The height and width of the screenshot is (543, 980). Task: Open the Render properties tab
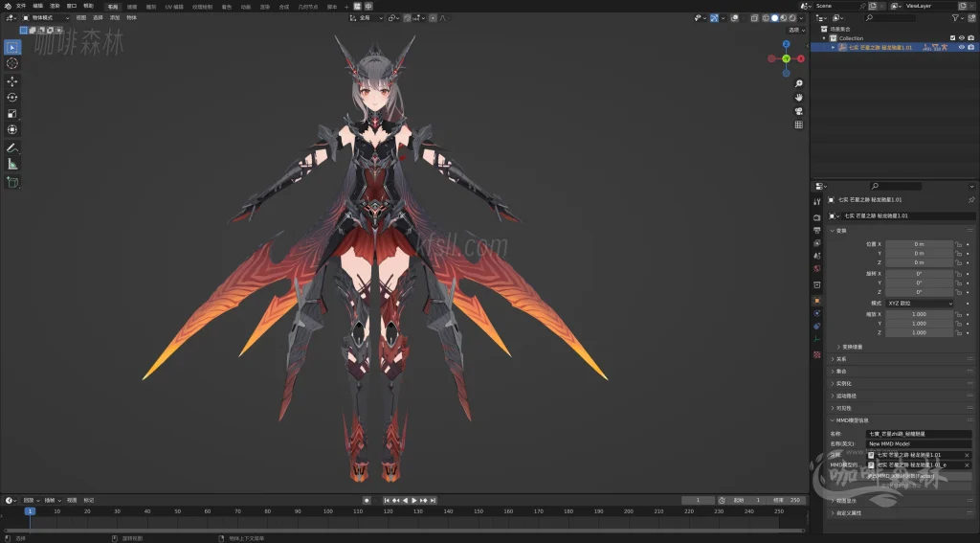(x=816, y=217)
